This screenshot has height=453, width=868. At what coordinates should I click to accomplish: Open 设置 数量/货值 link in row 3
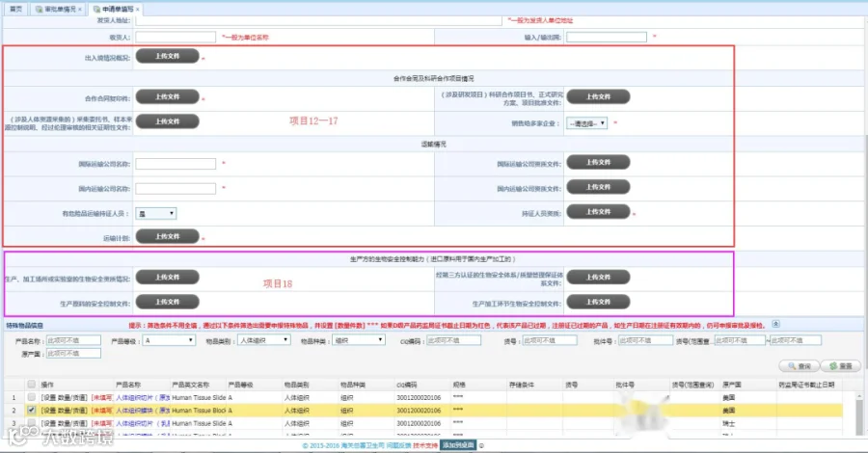pyautogui.click(x=65, y=423)
